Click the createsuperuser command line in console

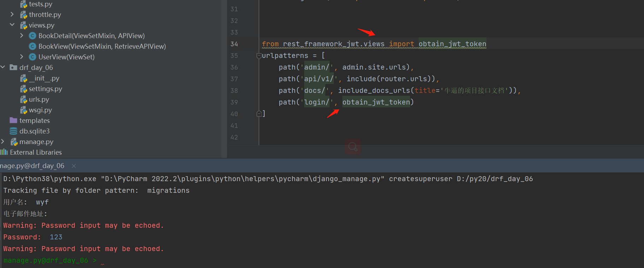[x=268, y=179]
